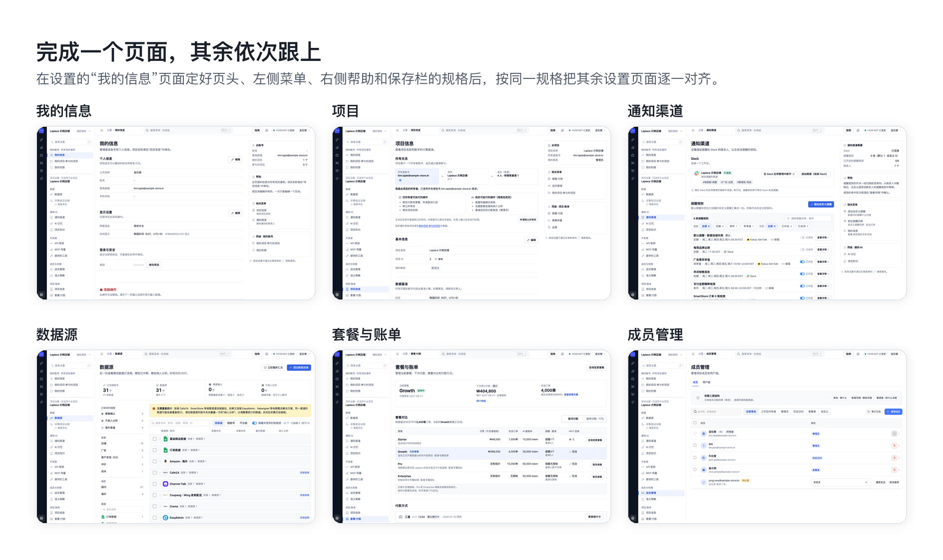This screenshot has width=943, height=560.
Task: Click copy icon beside 项目 ID in 项目 panel
Action: click(x=436, y=259)
